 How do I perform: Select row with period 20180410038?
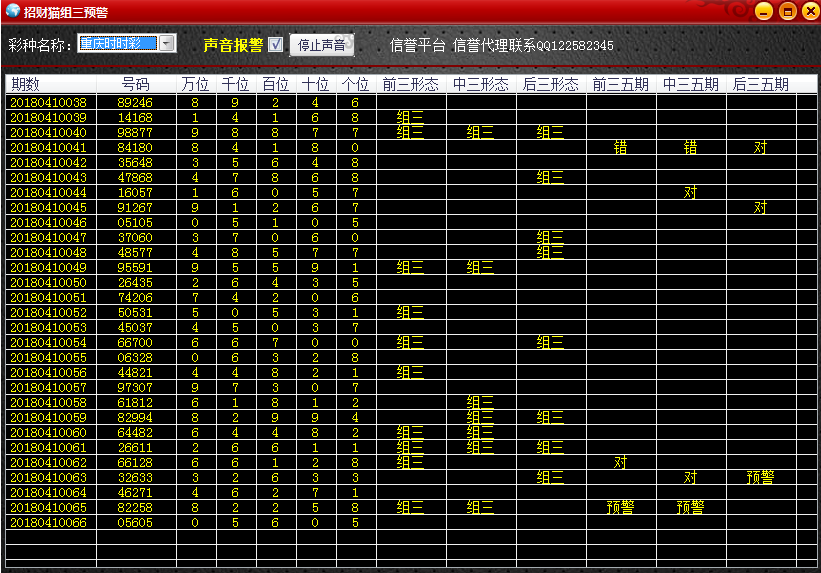point(48,102)
